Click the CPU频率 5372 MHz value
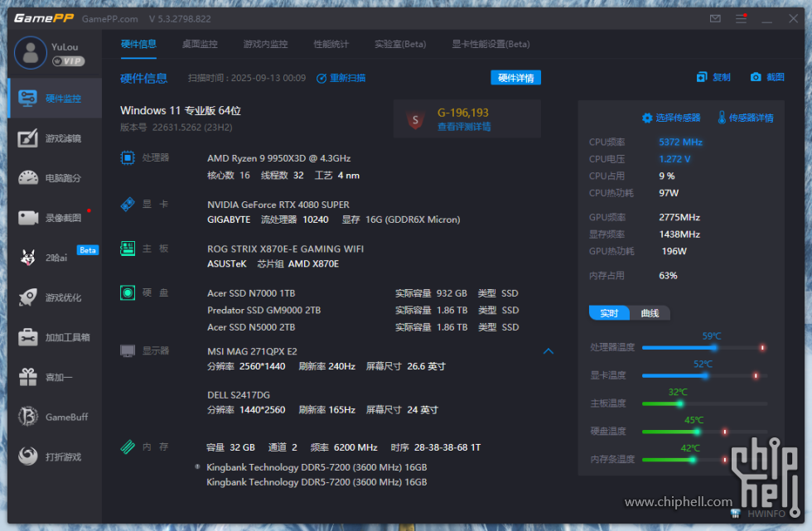Image resolution: width=812 pixels, height=531 pixels. [x=680, y=142]
